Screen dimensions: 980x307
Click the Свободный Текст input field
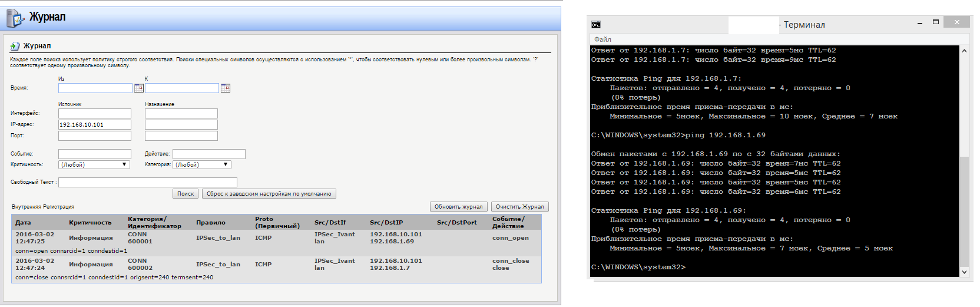(x=148, y=183)
